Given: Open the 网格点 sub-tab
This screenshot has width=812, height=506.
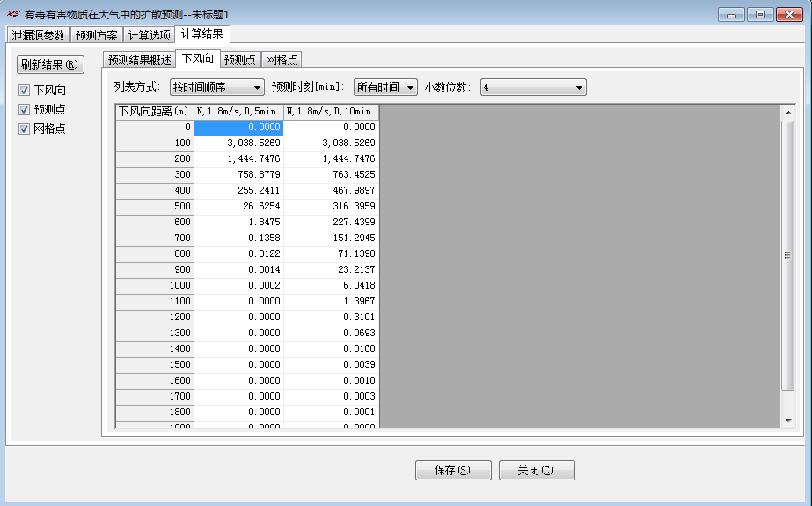Looking at the screenshot, I should [282, 60].
